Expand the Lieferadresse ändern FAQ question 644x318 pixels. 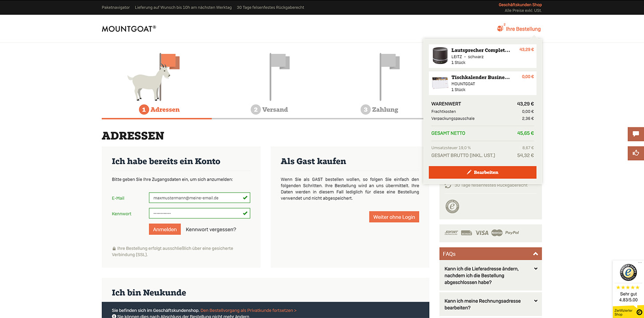click(535, 269)
